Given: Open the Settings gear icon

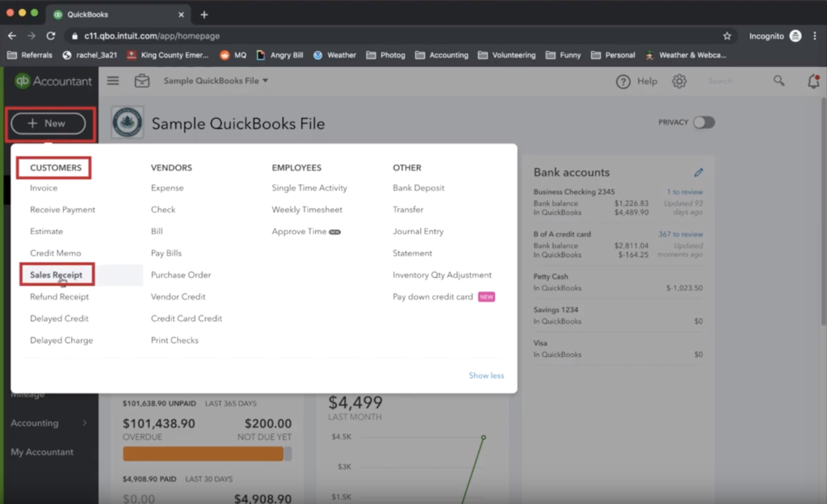Looking at the screenshot, I should (679, 82).
